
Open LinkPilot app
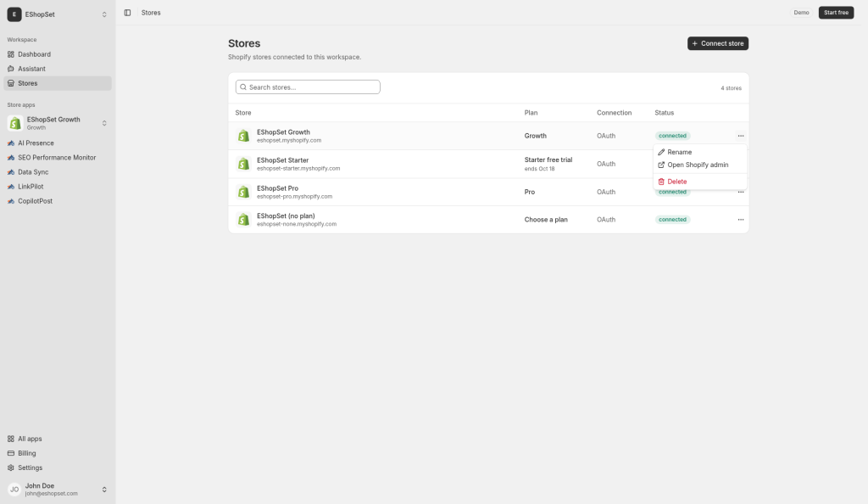58,187
